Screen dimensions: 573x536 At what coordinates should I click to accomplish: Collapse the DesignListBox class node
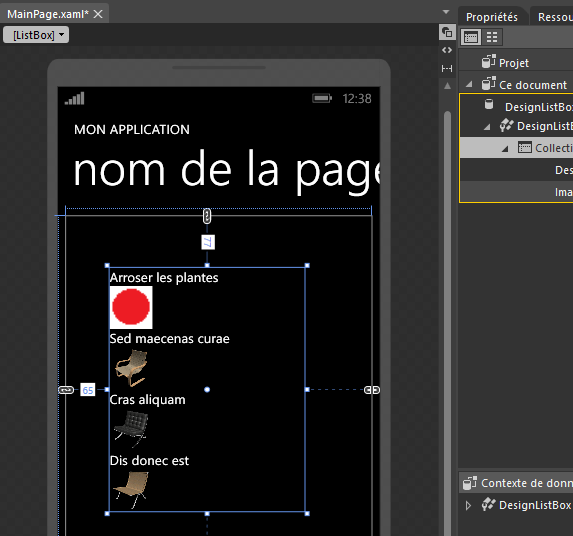coord(487,127)
